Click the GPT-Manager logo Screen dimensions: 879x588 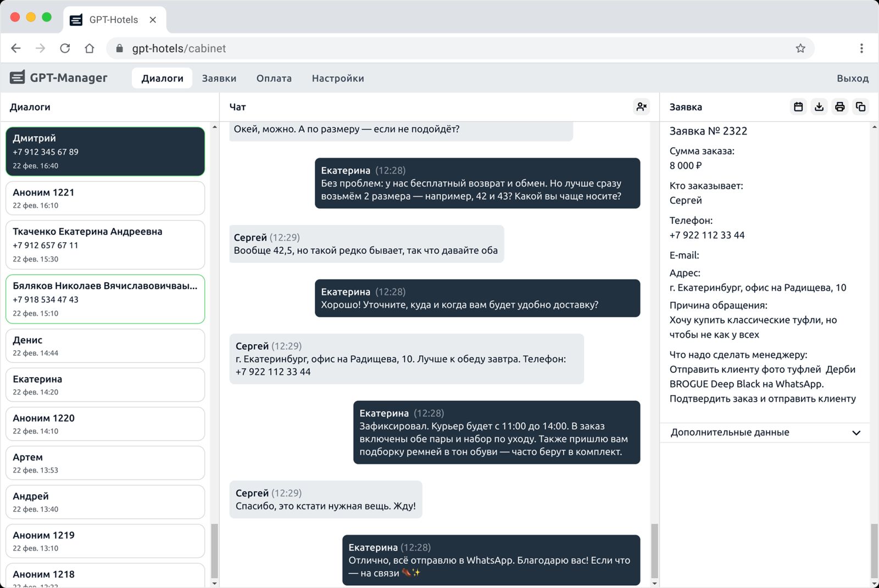[59, 78]
